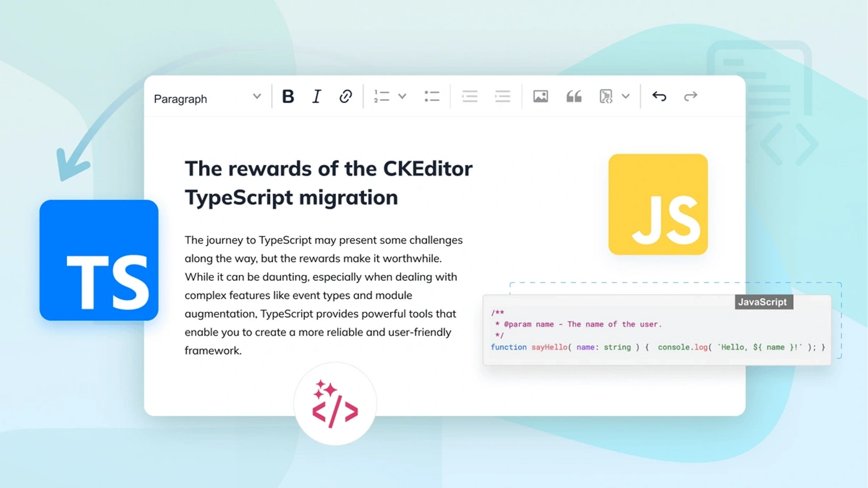868x488 pixels.
Task: Insert a code block
Action: (x=606, y=97)
